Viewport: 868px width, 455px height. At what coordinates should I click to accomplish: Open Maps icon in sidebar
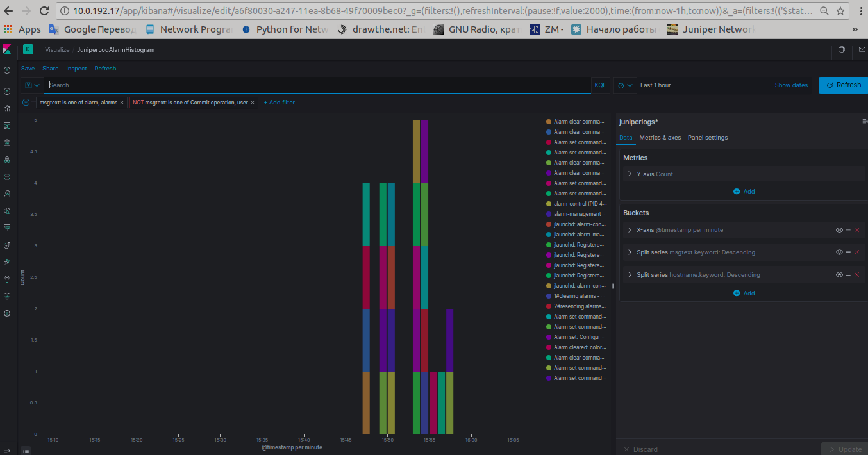(7, 160)
